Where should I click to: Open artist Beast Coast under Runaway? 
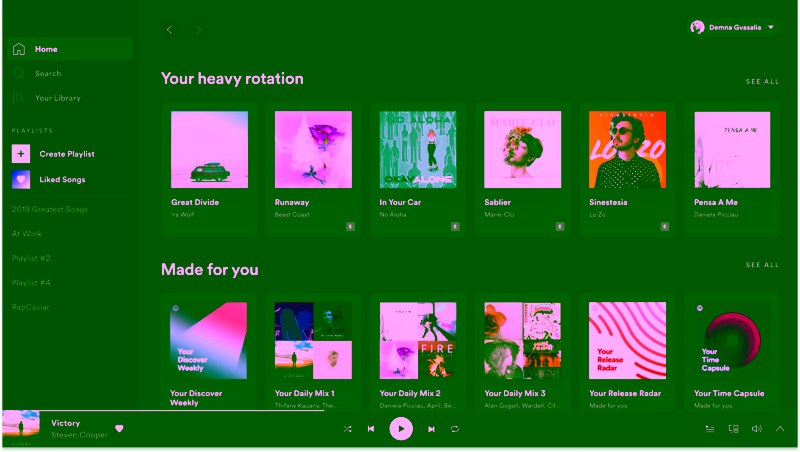pyautogui.click(x=292, y=215)
